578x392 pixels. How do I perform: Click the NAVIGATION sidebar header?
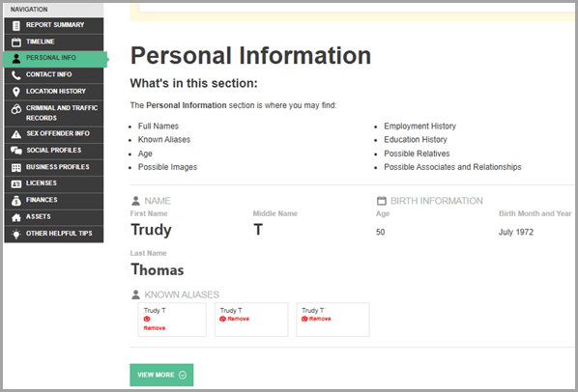pyautogui.click(x=54, y=10)
